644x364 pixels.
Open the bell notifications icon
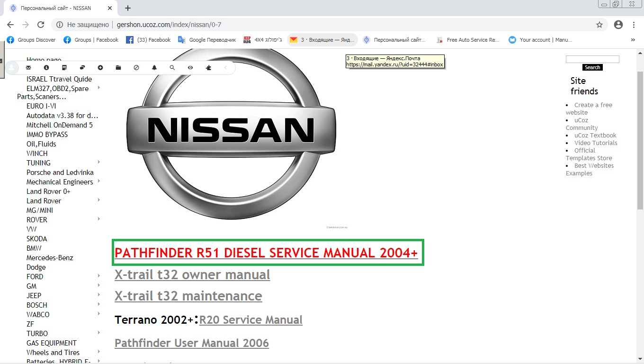click(x=154, y=68)
